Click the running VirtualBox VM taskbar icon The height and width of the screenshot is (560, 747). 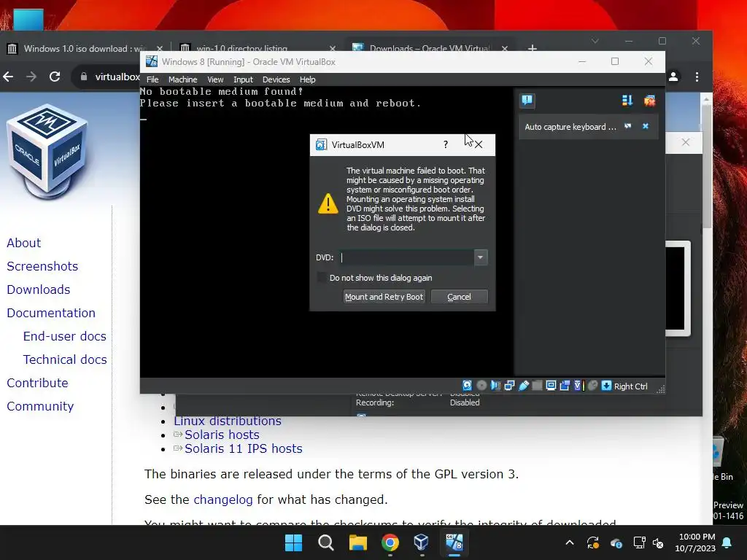(x=454, y=542)
